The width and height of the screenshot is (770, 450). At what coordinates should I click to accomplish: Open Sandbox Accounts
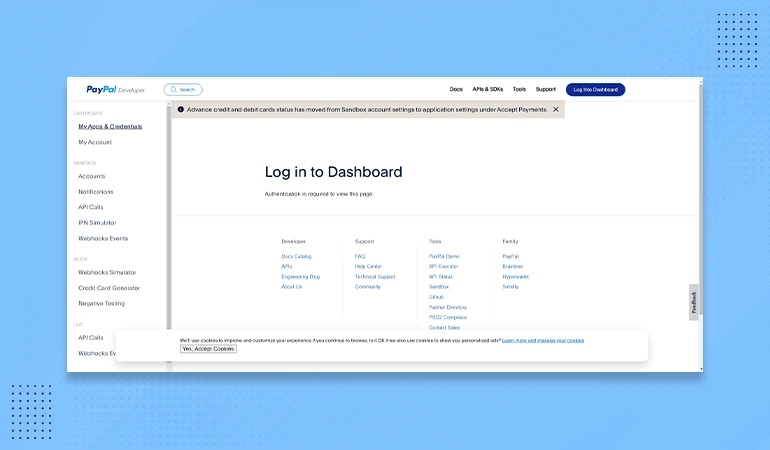[x=92, y=176]
